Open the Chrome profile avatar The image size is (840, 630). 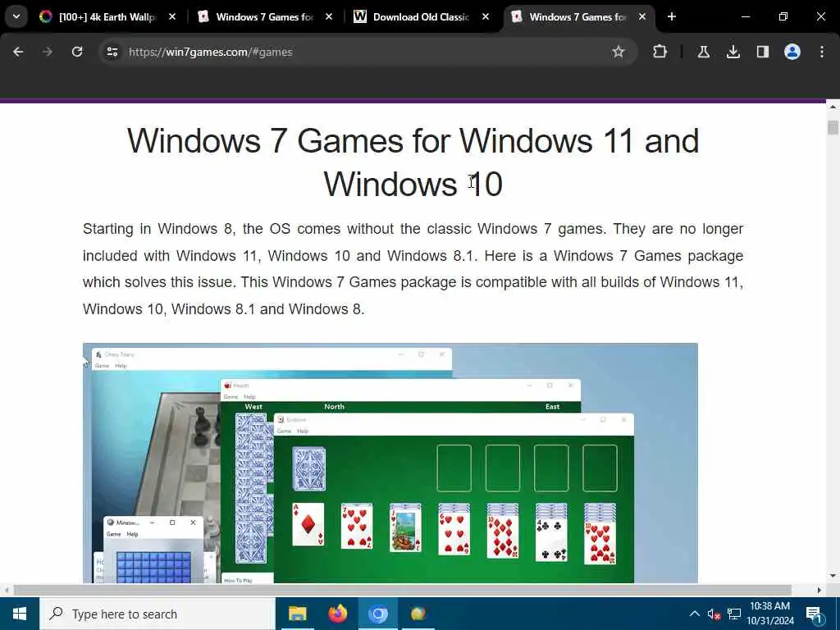tap(792, 52)
